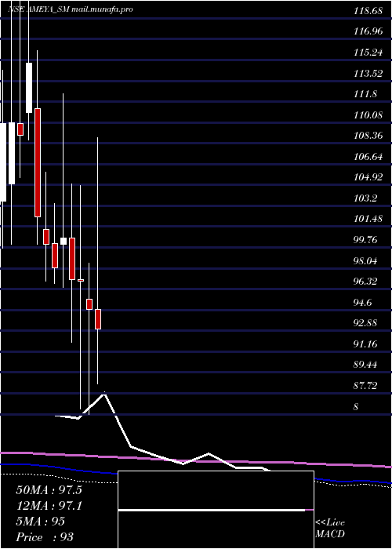
Task: Select the 106.64 price axis label
Action: [368, 157]
